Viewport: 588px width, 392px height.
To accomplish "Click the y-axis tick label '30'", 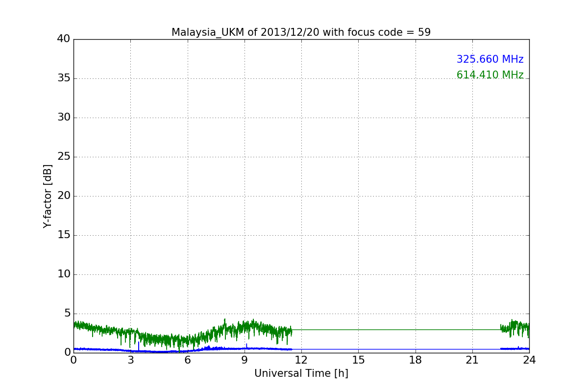I will pyautogui.click(x=64, y=118).
